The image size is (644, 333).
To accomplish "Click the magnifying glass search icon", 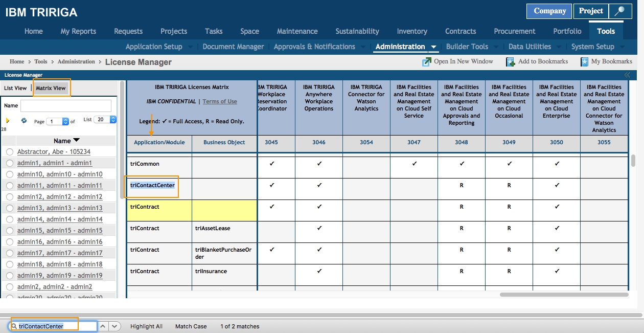I will pyautogui.click(x=620, y=11).
